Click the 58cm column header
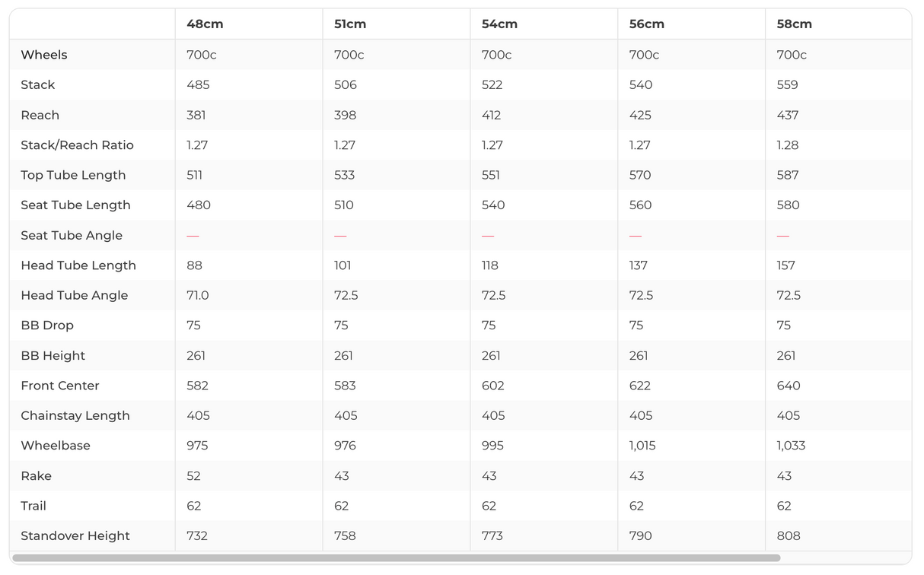 pyautogui.click(x=794, y=24)
